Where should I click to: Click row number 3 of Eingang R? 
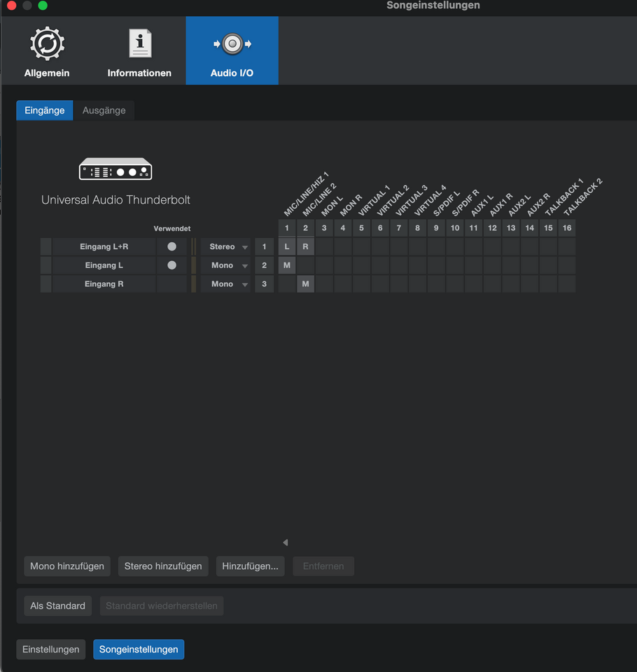(x=265, y=284)
